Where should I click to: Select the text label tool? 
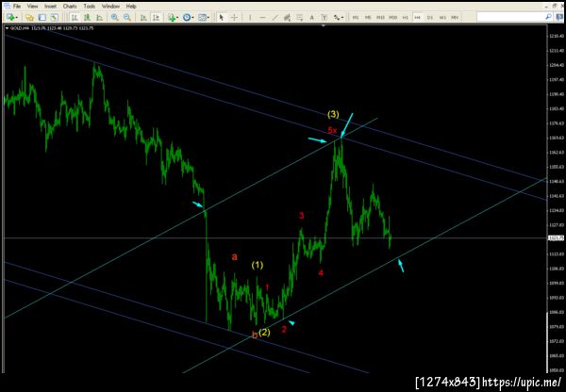(x=325, y=17)
